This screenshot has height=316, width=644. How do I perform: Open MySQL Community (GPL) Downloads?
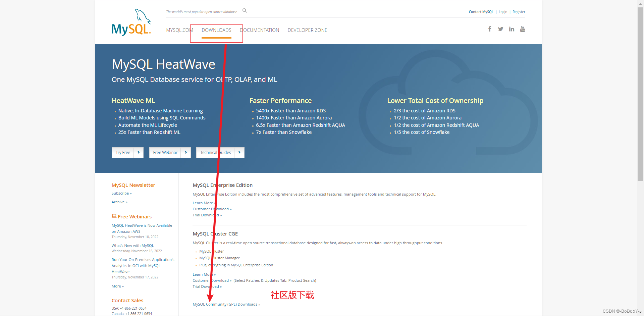[226, 304]
